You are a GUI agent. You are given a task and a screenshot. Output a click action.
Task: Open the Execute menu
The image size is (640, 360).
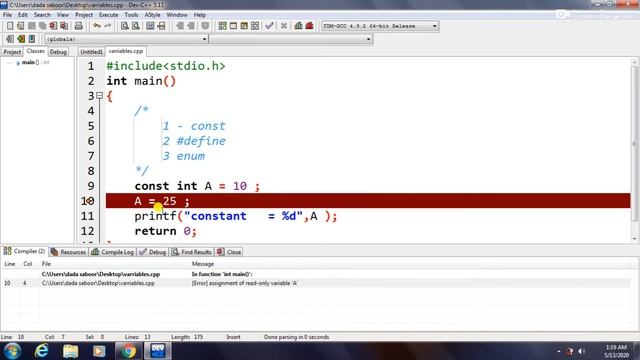109,15
